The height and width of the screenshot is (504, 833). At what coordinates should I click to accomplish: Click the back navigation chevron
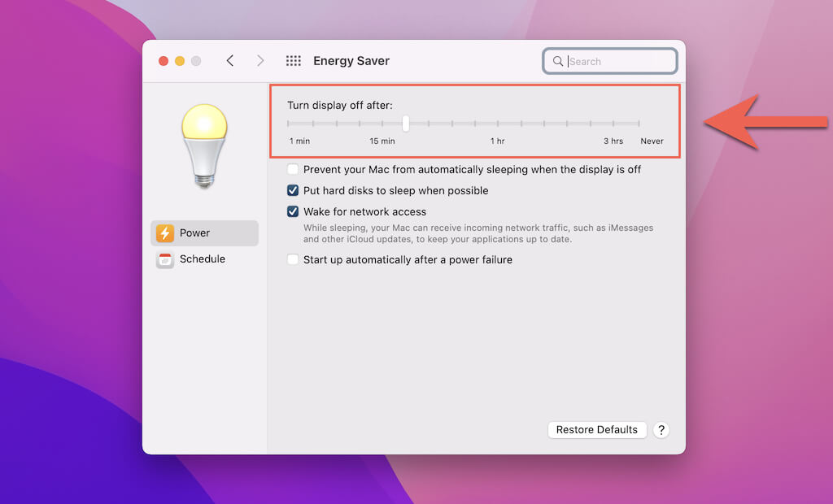(230, 61)
